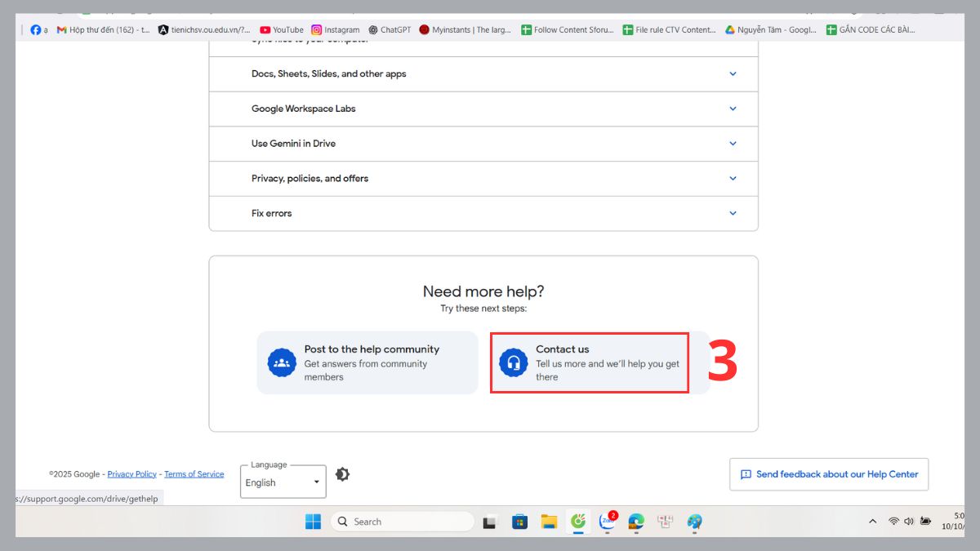Expand the Google Workspace Labs section

pos(483,109)
